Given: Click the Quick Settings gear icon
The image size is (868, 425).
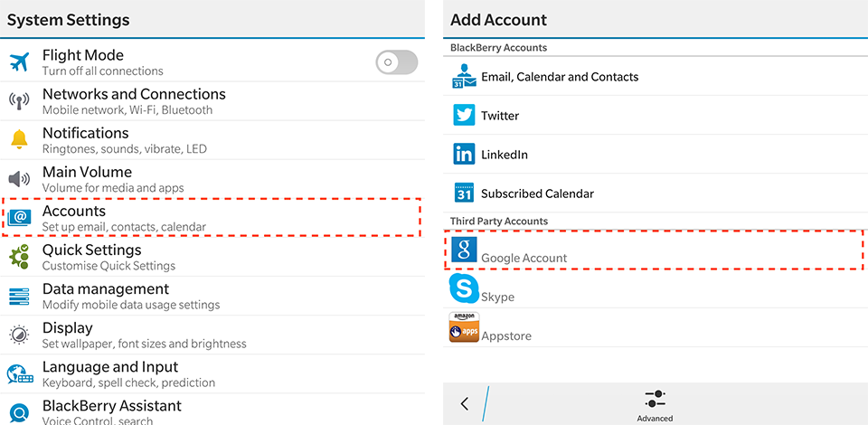Looking at the screenshot, I should click(19, 257).
